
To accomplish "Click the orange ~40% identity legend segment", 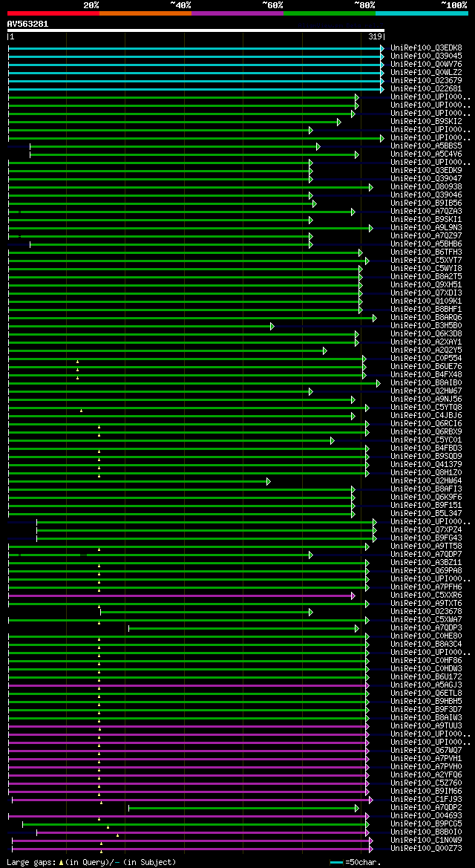I will tap(145, 13).
